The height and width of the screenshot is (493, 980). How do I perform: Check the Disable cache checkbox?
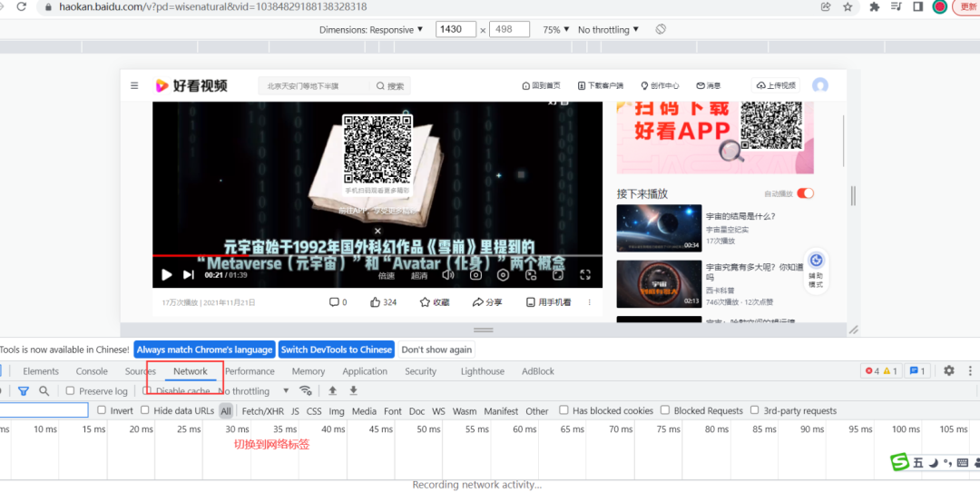[147, 391]
